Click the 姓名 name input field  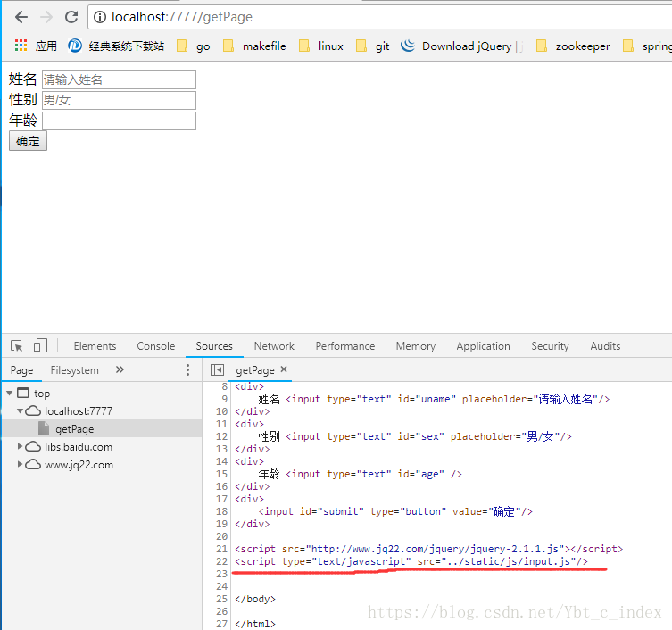pyautogui.click(x=120, y=79)
